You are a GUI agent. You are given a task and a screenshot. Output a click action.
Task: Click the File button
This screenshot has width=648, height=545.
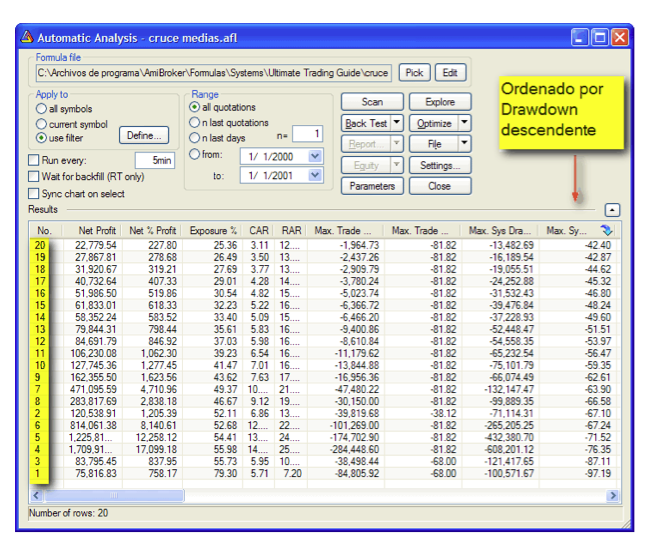(434, 144)
